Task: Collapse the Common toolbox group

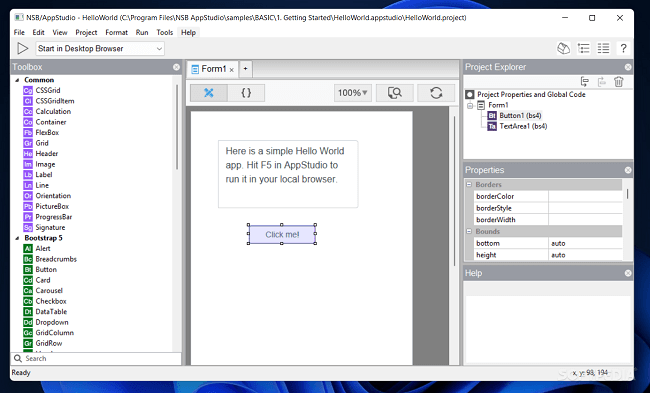Action: pyautogui.click(x=17, y=80)
